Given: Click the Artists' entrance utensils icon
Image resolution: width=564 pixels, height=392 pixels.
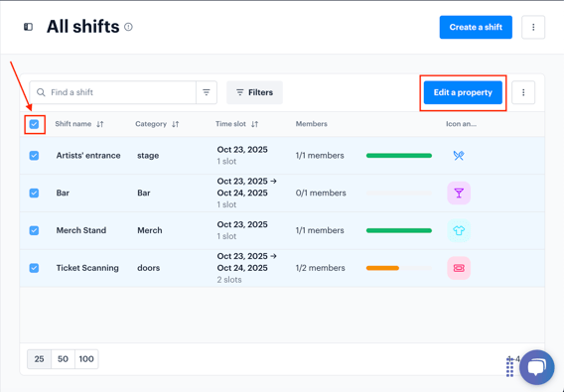Looking at the screenshot, I should pyautogui.click(x=459, y=156).
